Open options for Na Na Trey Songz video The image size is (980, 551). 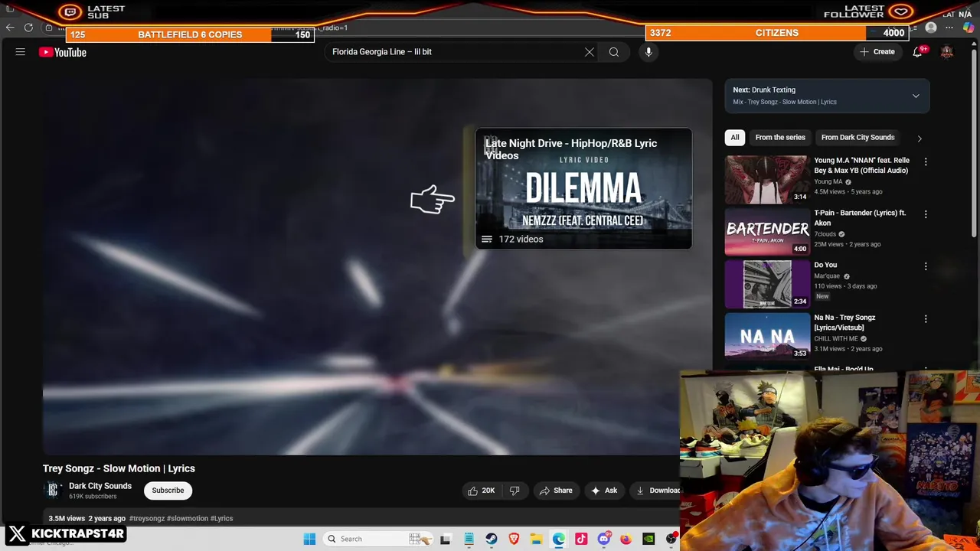pyautogui.click(x=926, y=318)
